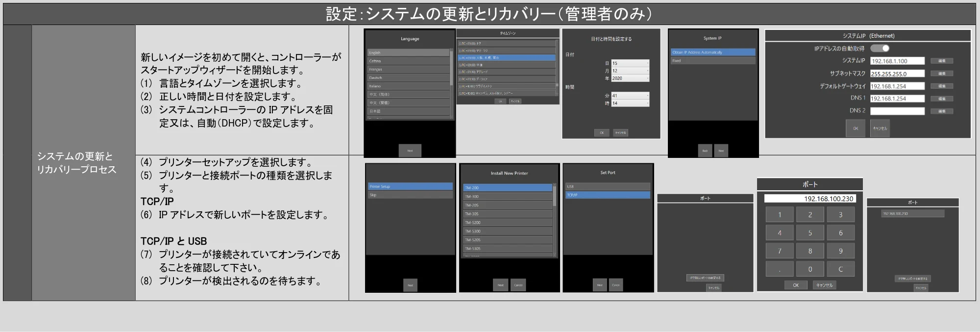Viewport: 980px width, 332px height.
Task: Select 中文（繁體）in the Language list
Action: click(x=409, y=102)
